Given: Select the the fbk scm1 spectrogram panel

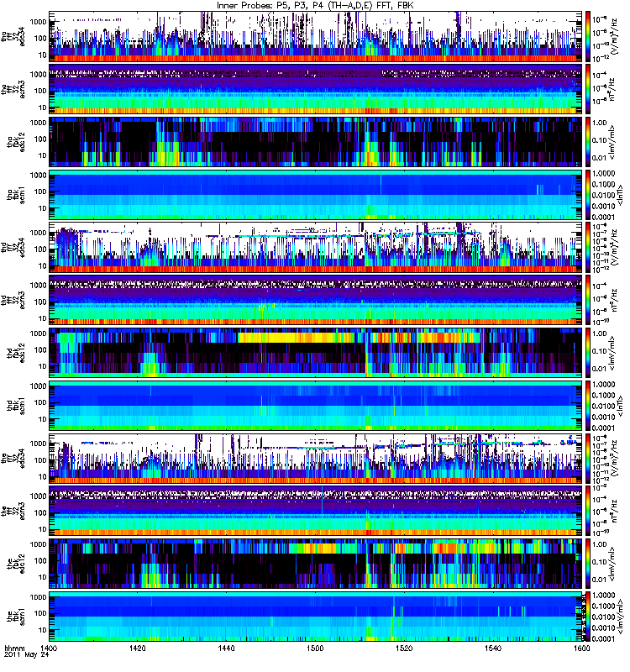Looking at the screenshot, I should (x=315, y=617).
